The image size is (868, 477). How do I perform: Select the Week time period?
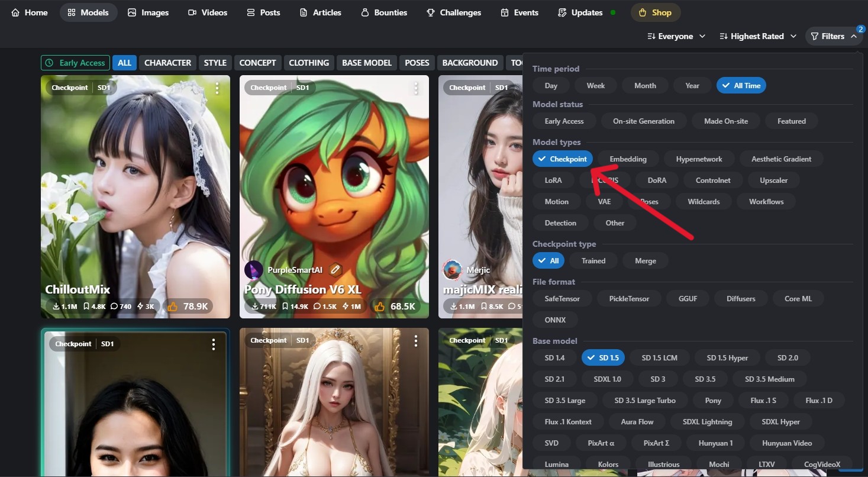(595, 85)
